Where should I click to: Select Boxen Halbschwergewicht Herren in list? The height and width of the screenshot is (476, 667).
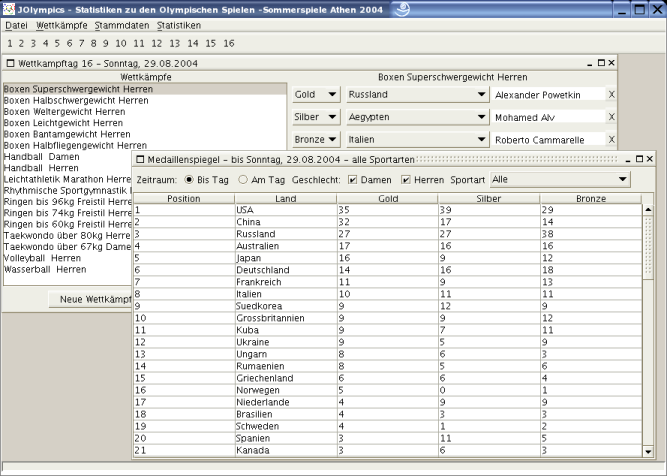[x=145, y=100]
